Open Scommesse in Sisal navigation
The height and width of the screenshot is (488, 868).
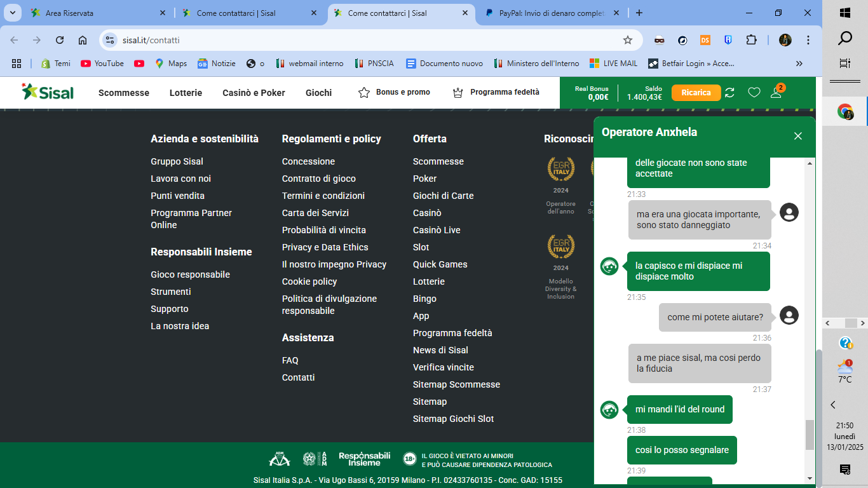[124, 93]
